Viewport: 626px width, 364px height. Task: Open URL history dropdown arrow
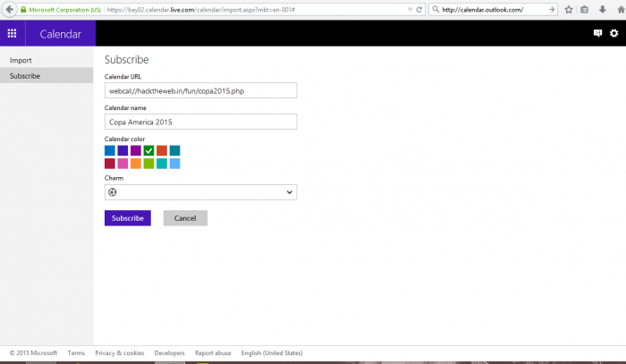[410, 10]
